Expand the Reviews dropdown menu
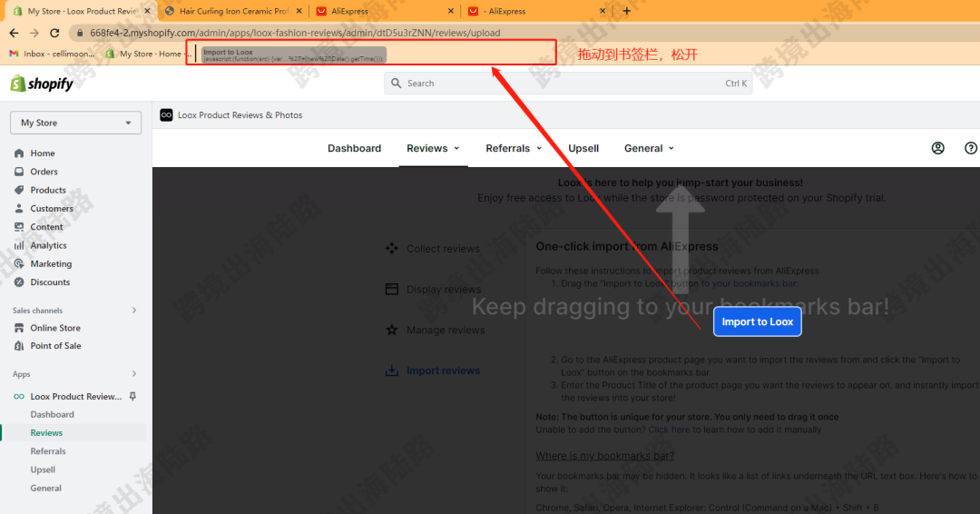This screenshot has height=514, width=980. point(433,148)
